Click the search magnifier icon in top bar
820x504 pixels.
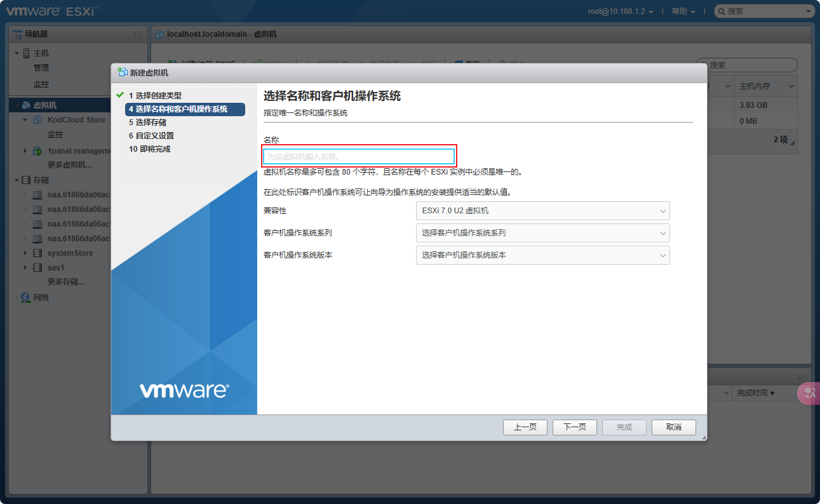click(722, 11)
